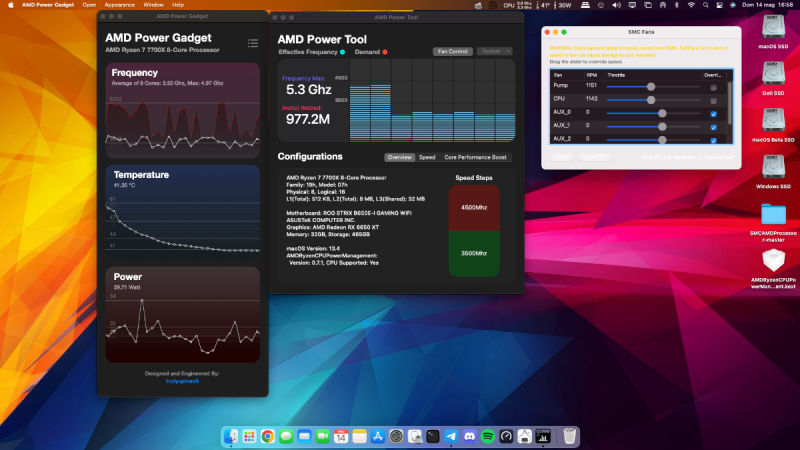
Task: Click the Frequency graph card
Action: pyautogui.click(x=182, y=110)
